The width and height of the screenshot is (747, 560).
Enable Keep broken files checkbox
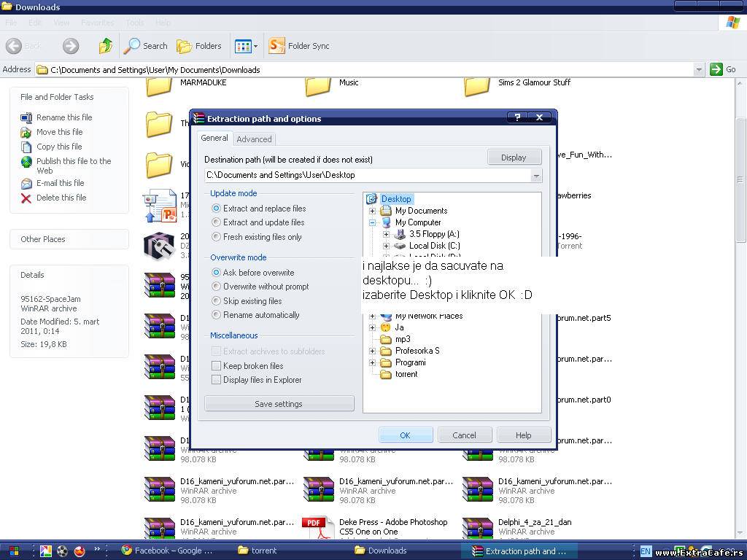point(216,366)
